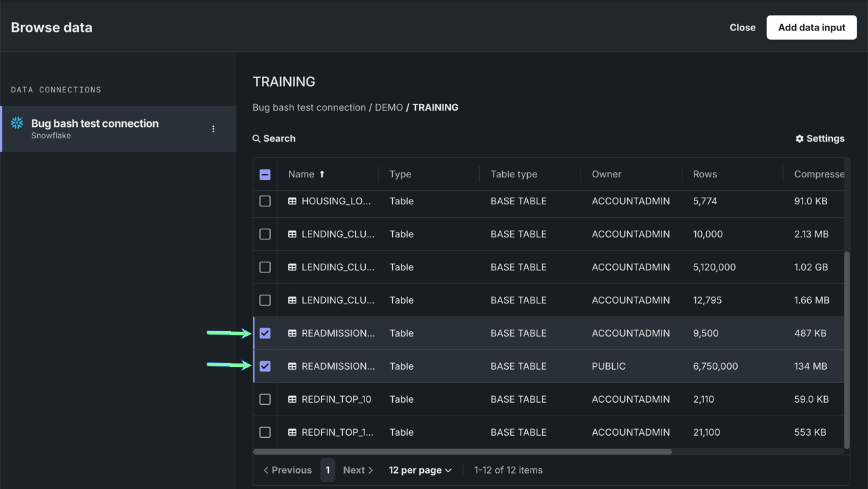Toggle the select-all checkbox in table header
Screen dimensions: 868x489
pos(265,175)
